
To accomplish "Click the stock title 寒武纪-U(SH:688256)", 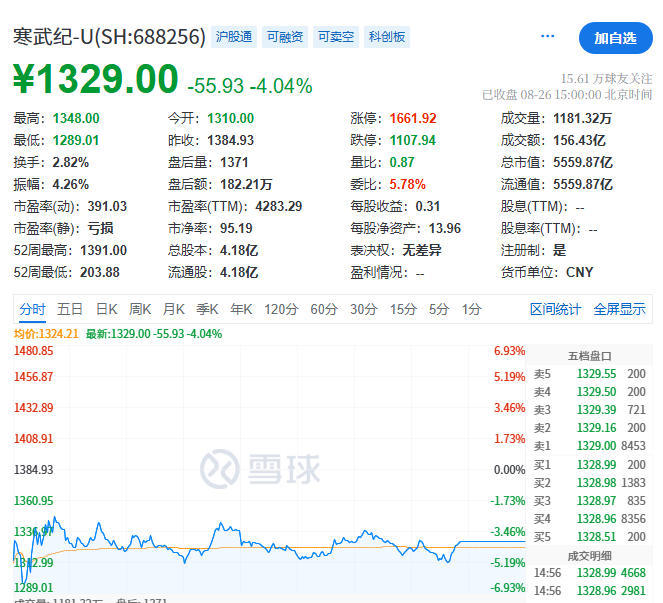I will coord(109,37).
